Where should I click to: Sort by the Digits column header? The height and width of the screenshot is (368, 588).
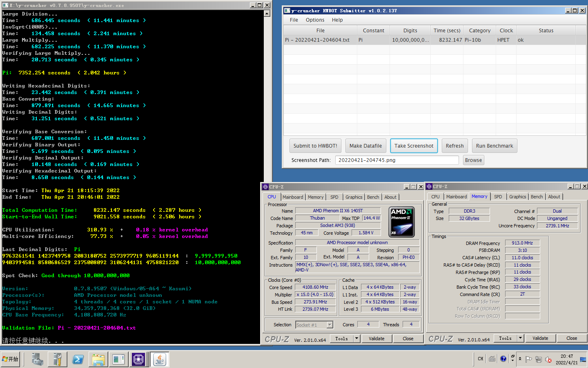pyautogui.click(x=410, y=30)
